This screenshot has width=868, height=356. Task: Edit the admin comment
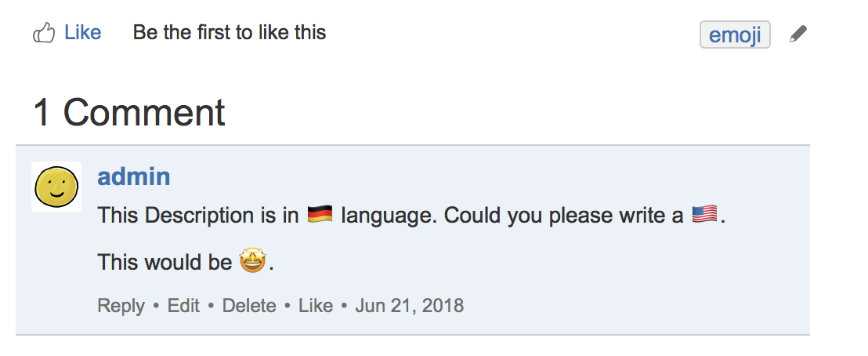tap(183, 305)
